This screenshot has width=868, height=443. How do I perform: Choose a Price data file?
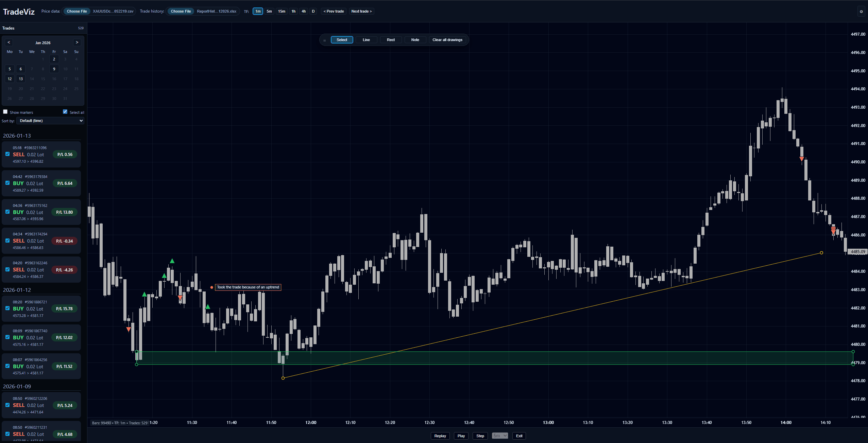pyautogui.click(x=77, y=11)
